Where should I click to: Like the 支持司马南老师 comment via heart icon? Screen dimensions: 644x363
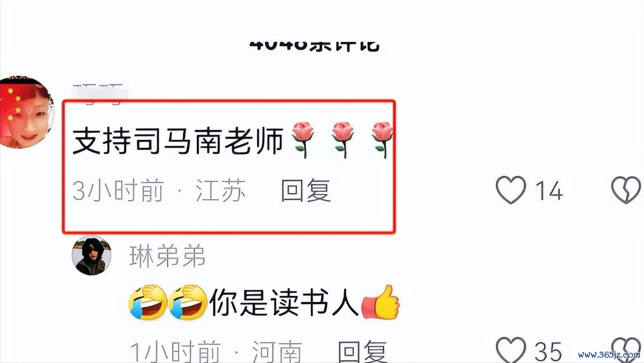tap(511, 190)
